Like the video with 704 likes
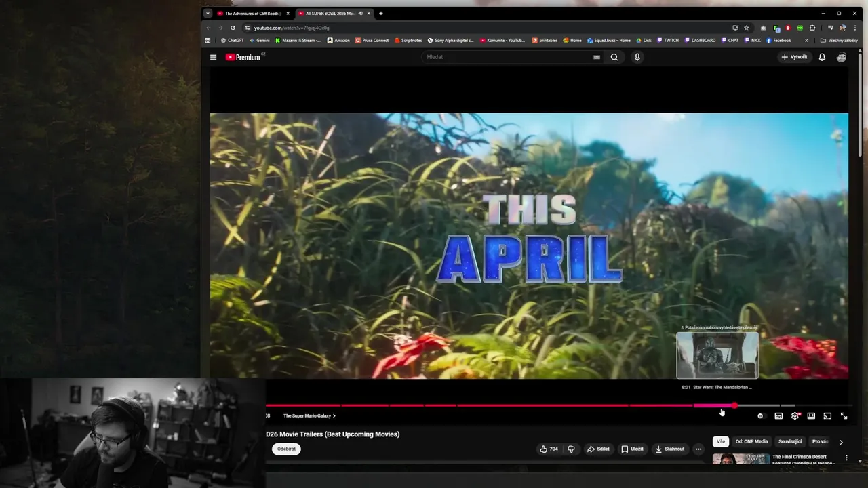The image size is (868, 488). pyautogui.click(x=549, y=449)
